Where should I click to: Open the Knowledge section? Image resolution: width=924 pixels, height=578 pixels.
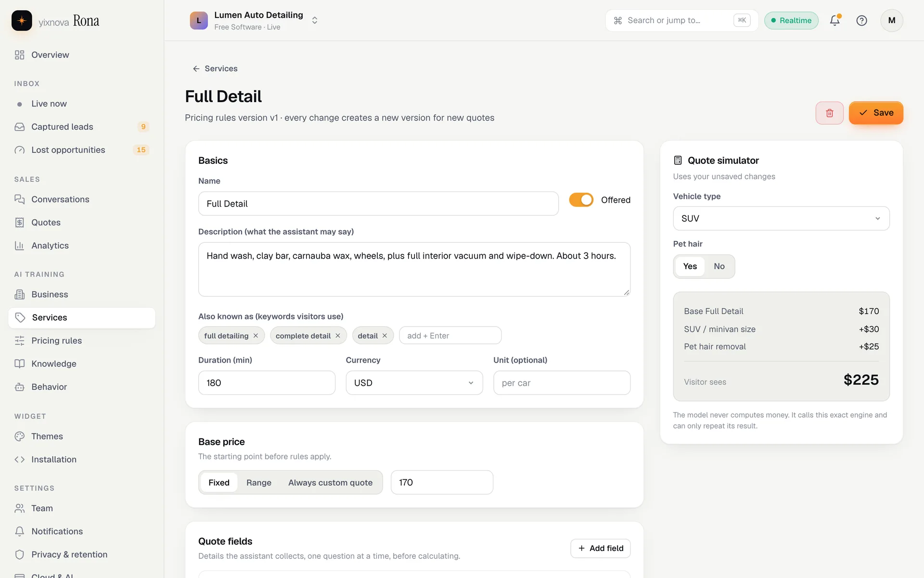pyautogui.click(x=82, y=364)
